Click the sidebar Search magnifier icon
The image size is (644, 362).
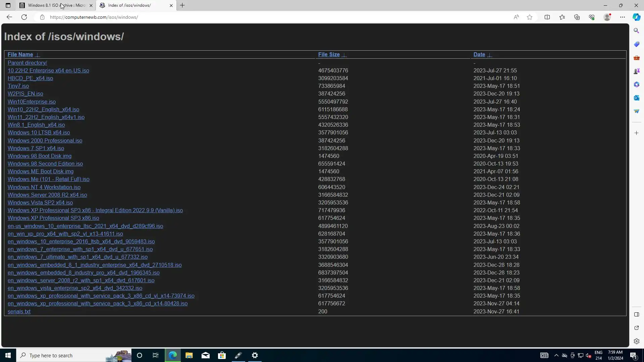[636, 31]
